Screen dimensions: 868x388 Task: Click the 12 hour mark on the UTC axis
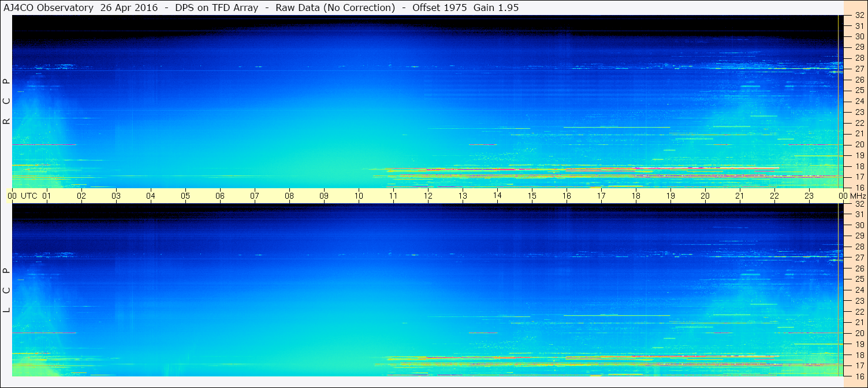(x=428, y=196)
